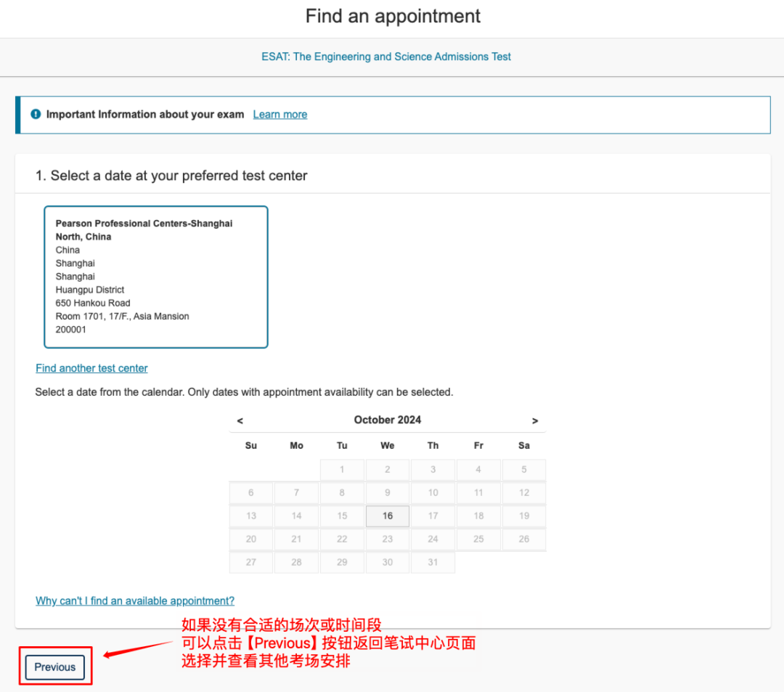The width and height of the screenshot is (784, 692).
Task: Click calendar date 23
Action: (388, 539)
